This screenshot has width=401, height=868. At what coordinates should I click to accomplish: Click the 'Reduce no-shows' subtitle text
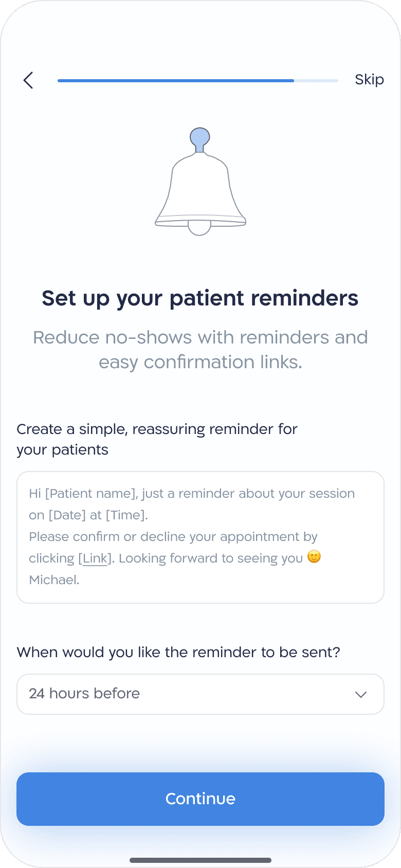click(x=200, y=350)
